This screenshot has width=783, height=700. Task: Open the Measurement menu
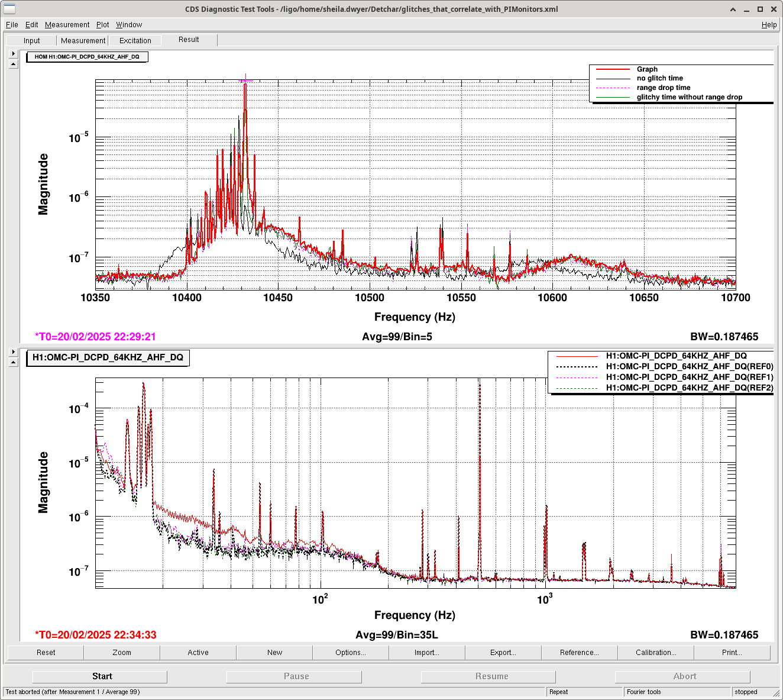coord(67,25)
